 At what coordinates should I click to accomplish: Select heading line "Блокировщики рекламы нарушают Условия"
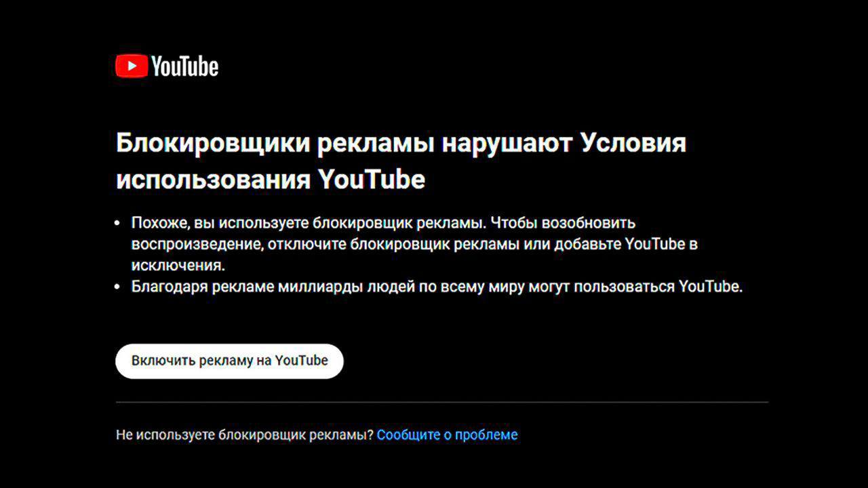[401, 143]
